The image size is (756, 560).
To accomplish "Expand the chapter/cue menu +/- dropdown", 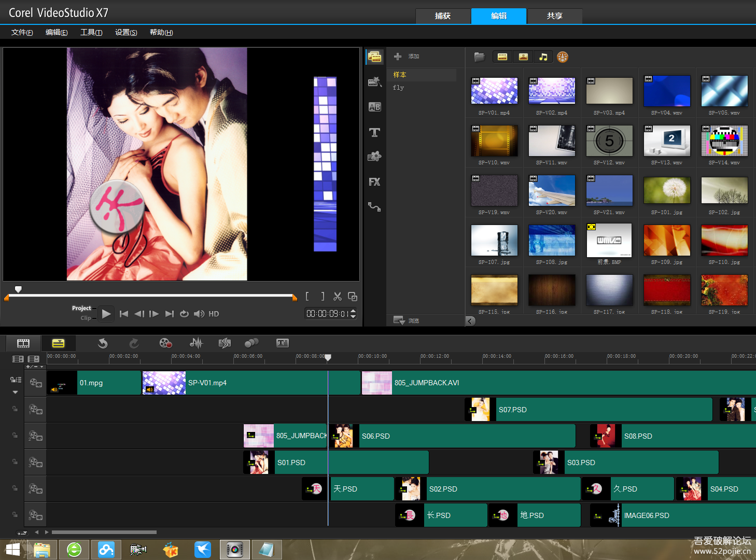I will click(x=42, y=367).
